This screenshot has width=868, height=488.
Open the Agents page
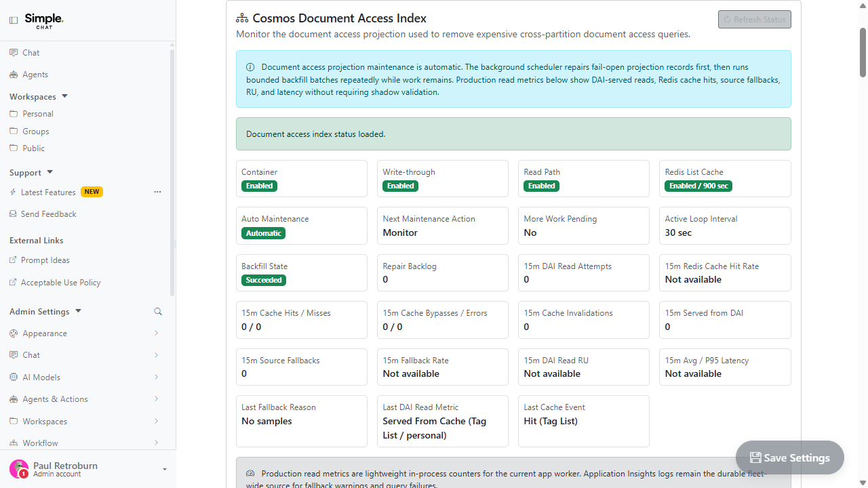pos(35,75)
